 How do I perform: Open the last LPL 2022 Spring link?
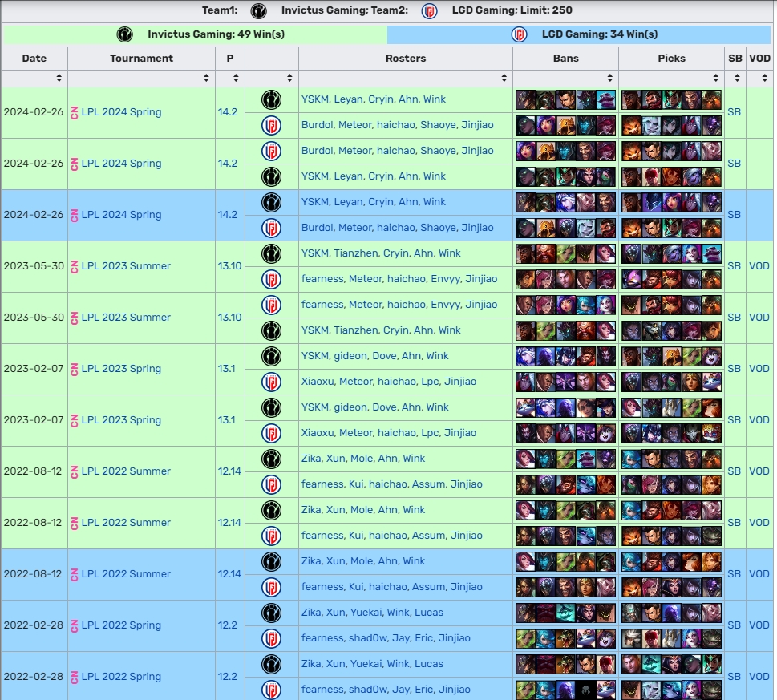pyautogui.click(x=121, y=676)
